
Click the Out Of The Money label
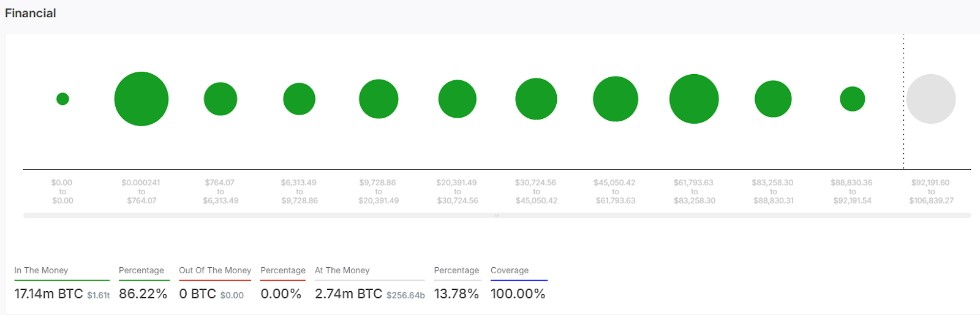click(215, 270)
